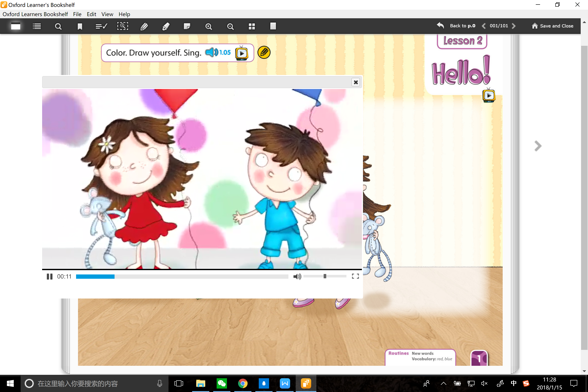Pause the video playback

click(x=49, y=277)
